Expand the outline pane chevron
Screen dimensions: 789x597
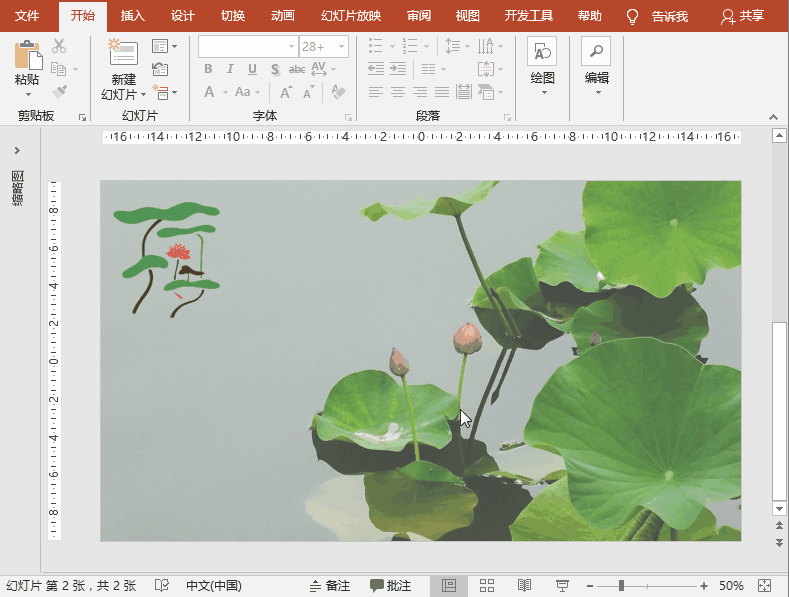17,151
